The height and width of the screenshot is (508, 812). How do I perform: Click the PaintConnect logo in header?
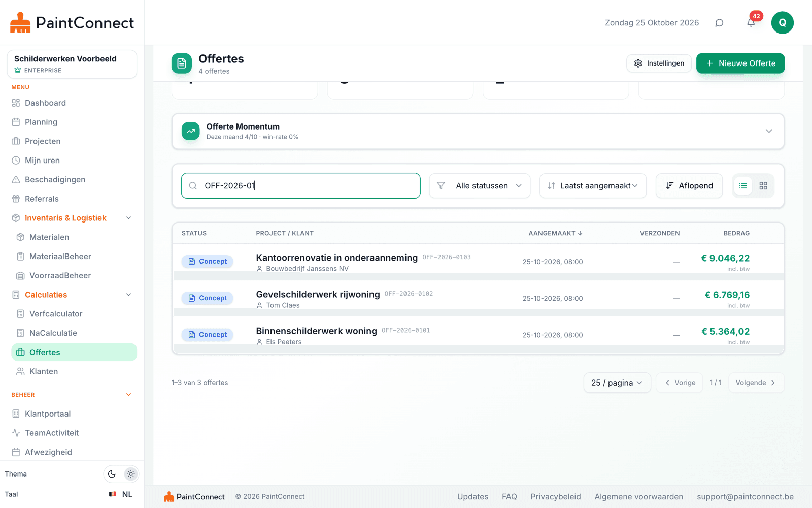(72, 23)
